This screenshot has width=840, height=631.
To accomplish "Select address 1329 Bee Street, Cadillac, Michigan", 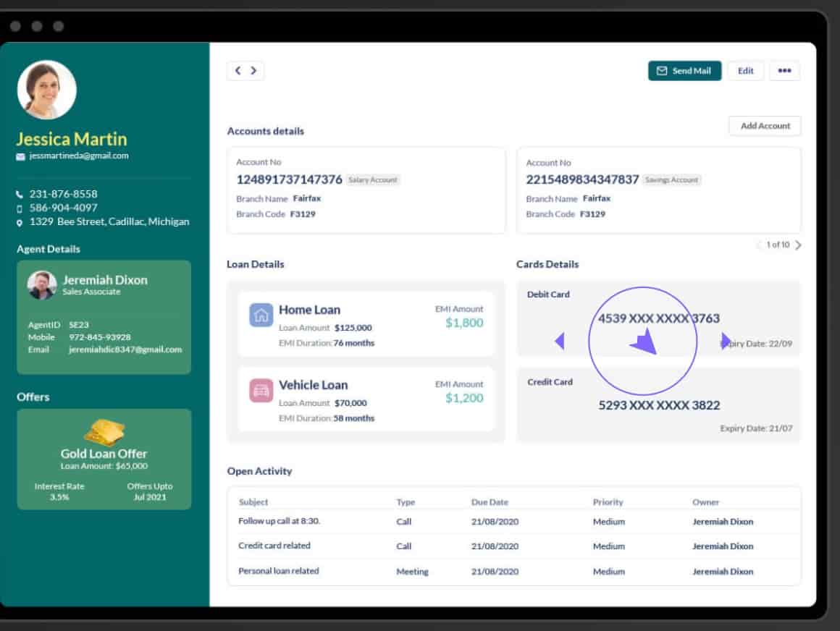I will tap(109, 221).
